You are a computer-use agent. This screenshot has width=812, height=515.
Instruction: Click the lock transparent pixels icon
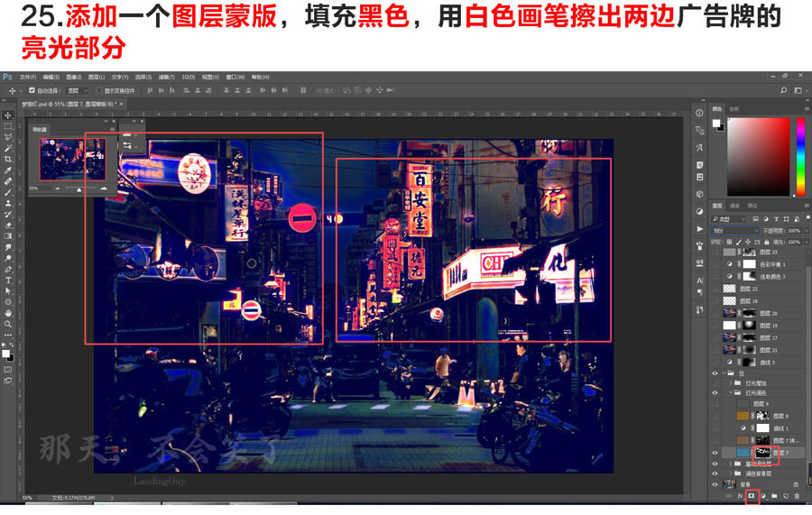click(729, 242)
